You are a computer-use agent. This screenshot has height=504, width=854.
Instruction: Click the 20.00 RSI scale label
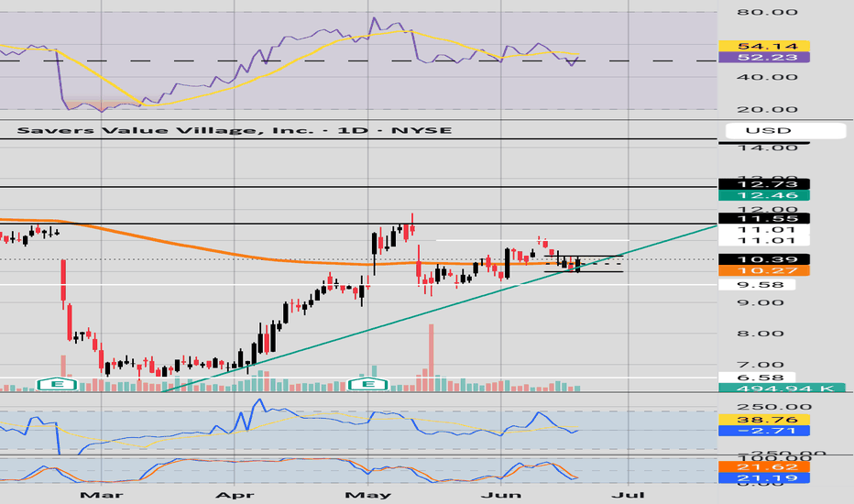pyautogui.click(x=767, y=110)
